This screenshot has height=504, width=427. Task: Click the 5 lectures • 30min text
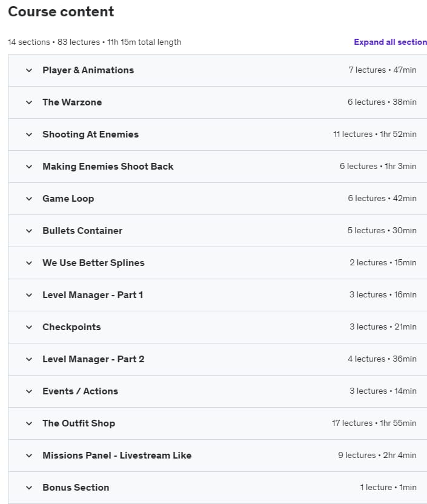[382, 231]
